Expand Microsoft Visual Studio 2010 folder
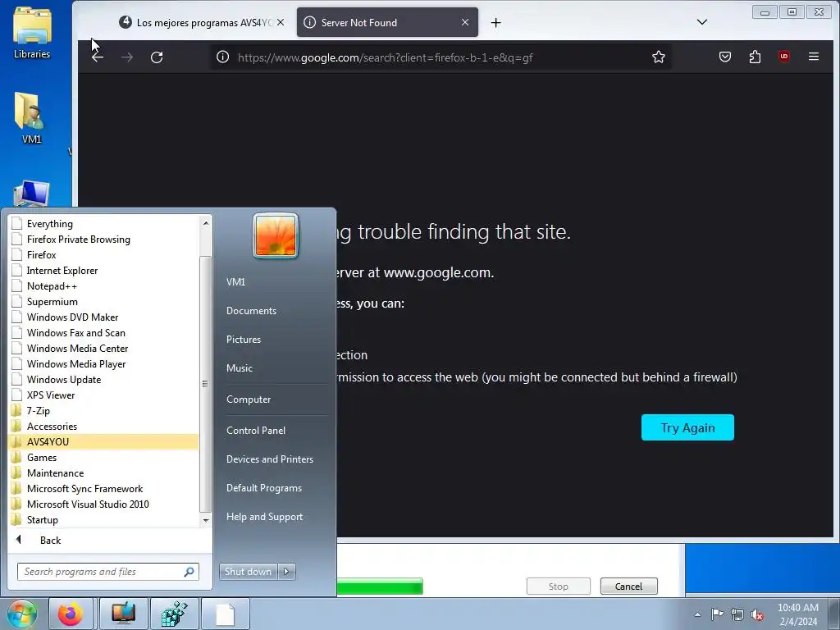 click(x=104, y=504)
